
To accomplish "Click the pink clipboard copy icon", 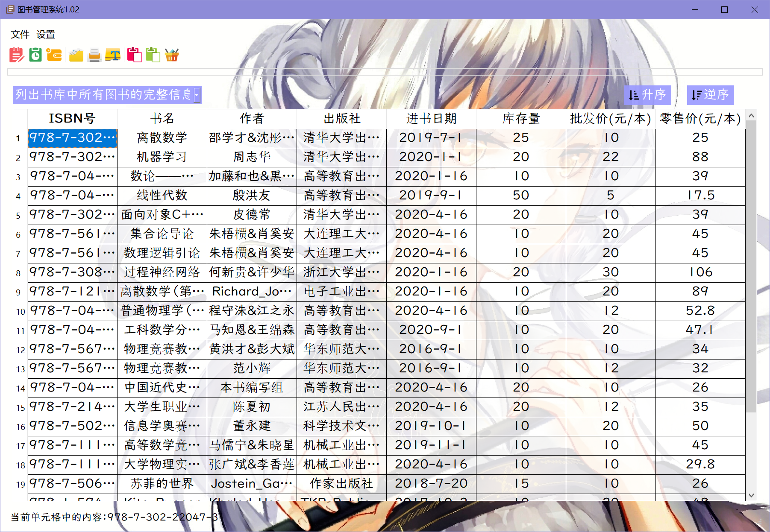I will pyautogui.click(x=135, y=55).
